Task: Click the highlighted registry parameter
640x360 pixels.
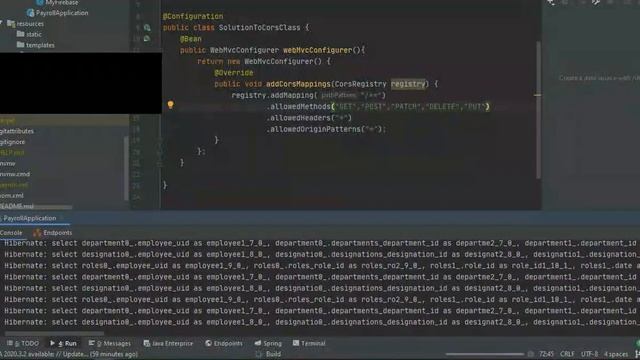Action: [408, 84]
